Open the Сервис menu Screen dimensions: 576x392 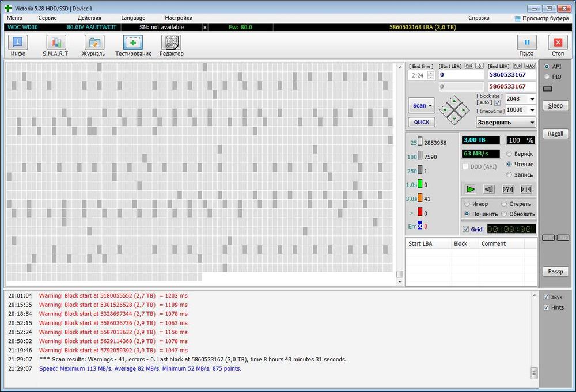[x=47, y=18]
